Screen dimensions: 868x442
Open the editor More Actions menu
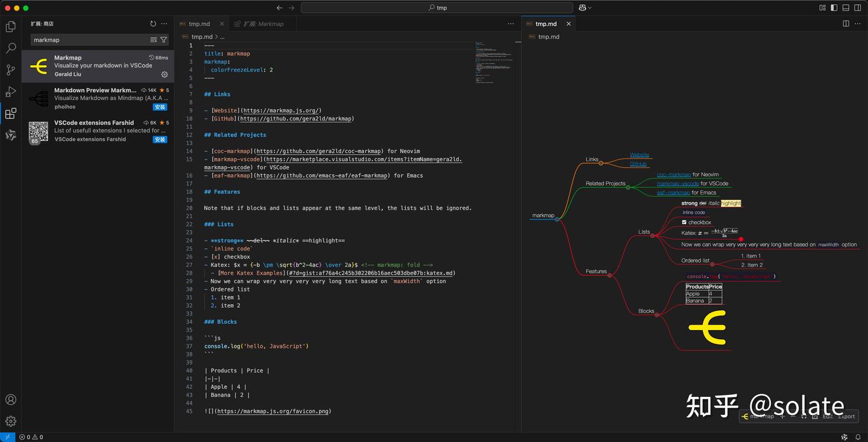pos(511,23)
